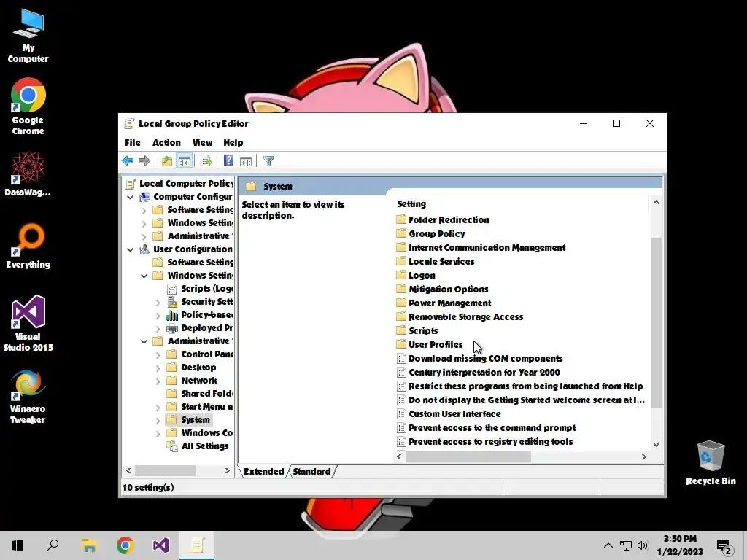Click the Back arrow toolbar icon
This screenshot has width=747, height=560.
128,161
